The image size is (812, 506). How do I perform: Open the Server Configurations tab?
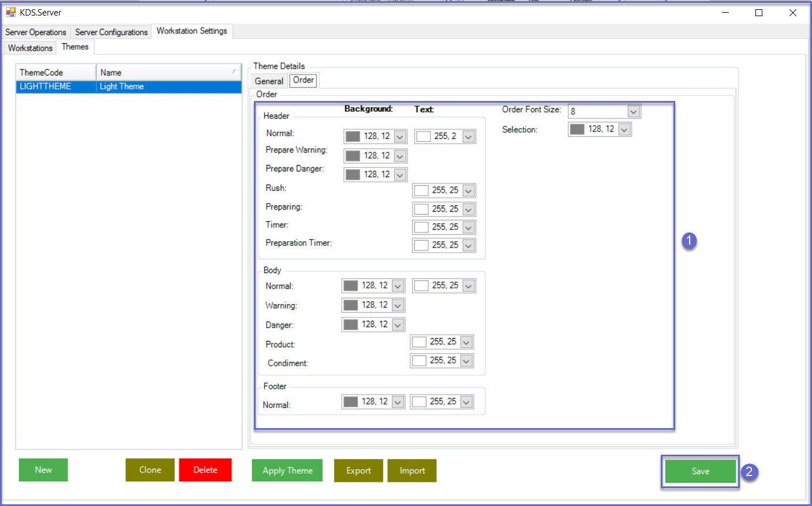pos(111,32)
